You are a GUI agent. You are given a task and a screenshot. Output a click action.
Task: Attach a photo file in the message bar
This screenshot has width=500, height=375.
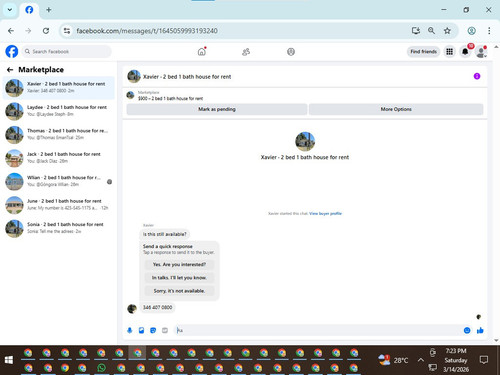(141, 330)
